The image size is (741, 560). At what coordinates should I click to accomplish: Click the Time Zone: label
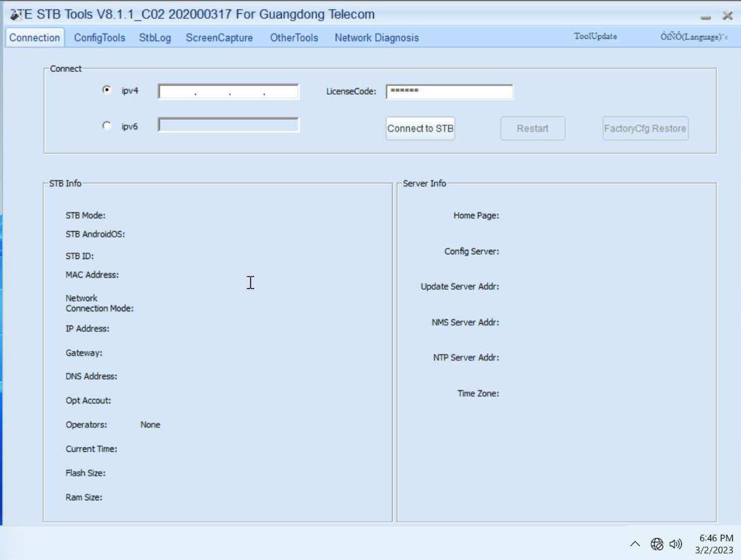point(478,393)
